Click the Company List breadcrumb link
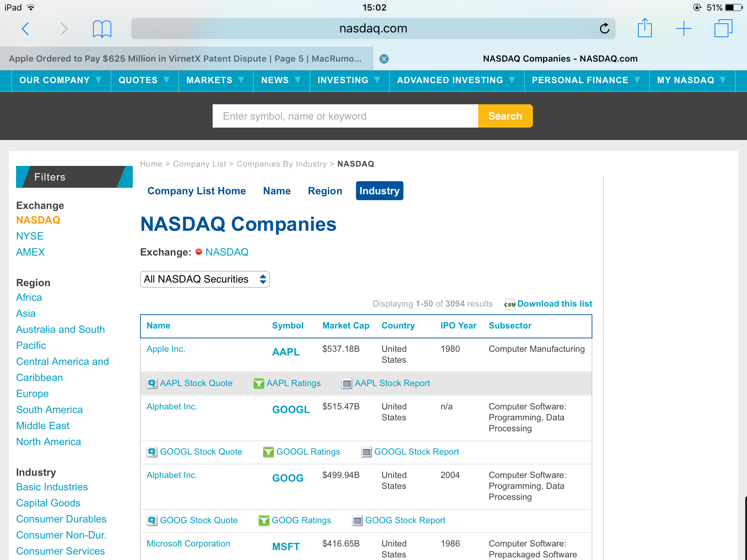 click(x=200, y=164)
